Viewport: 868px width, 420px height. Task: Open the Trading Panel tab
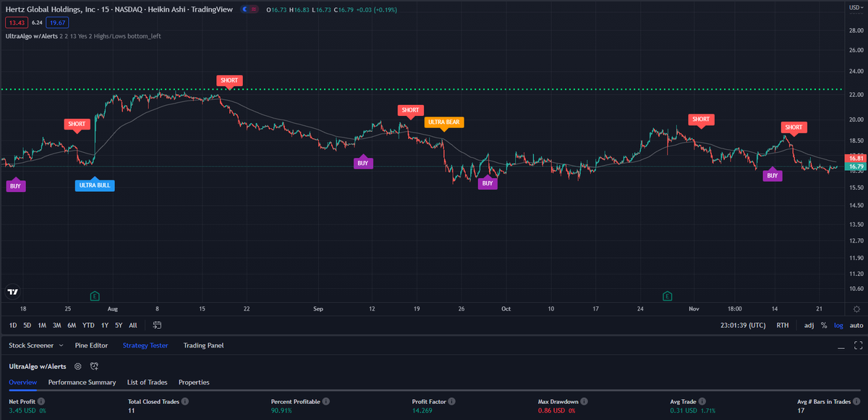tap(203, 345)
